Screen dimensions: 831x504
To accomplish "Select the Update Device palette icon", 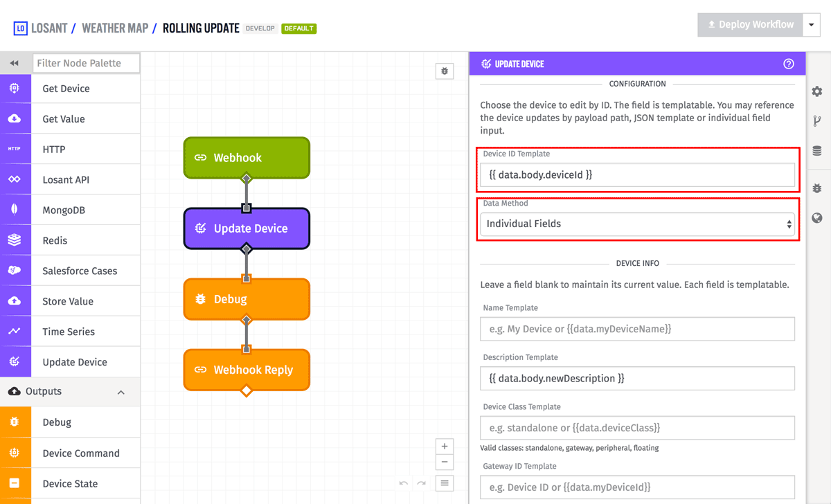I will (x=15, y=362).
